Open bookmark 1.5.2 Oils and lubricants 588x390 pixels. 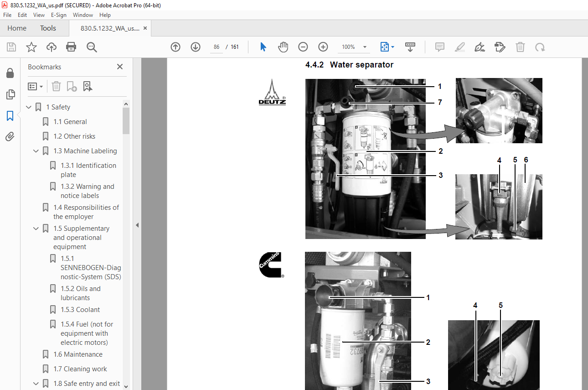[82, 293]
